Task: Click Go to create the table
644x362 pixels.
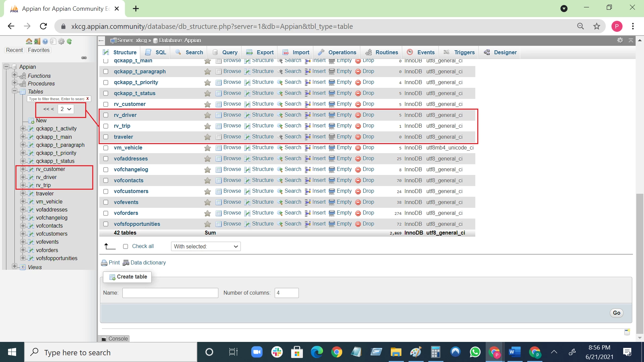Action: click(x=616, y=313)
